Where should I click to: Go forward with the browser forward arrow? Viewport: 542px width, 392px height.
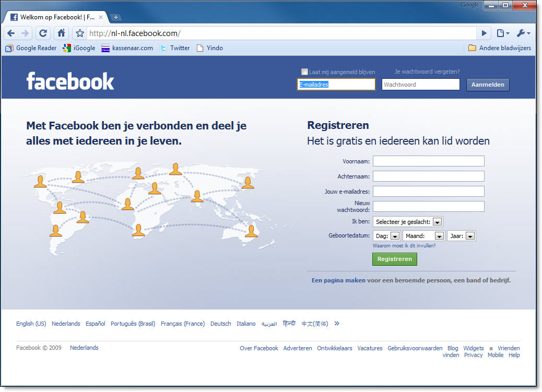(x=25, y=33)
